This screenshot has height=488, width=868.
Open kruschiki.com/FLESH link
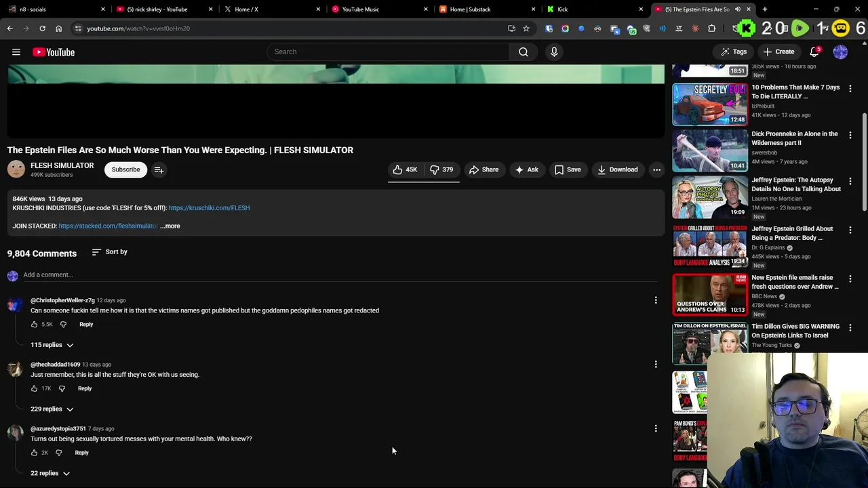pos(209,208)
